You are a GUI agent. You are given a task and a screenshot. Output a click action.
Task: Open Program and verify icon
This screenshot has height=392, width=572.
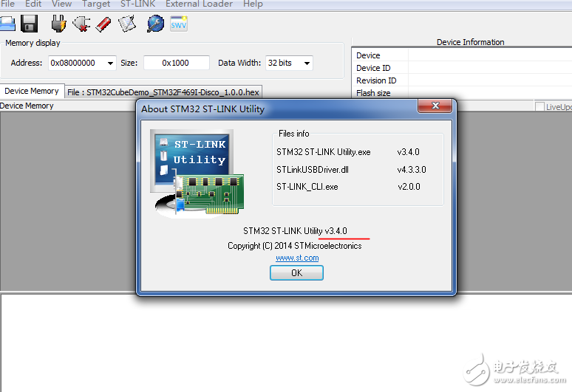pos(127,24)
